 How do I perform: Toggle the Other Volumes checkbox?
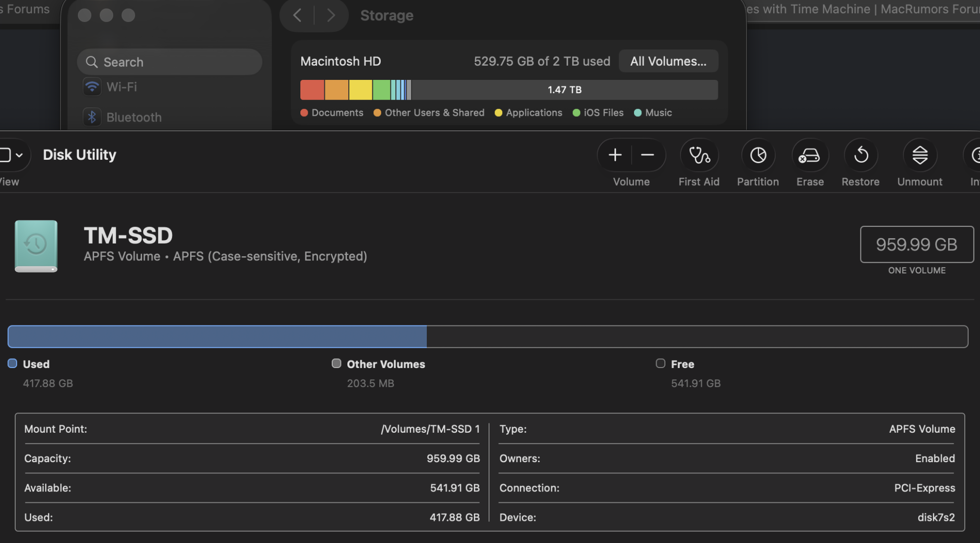tap(337, 363)
